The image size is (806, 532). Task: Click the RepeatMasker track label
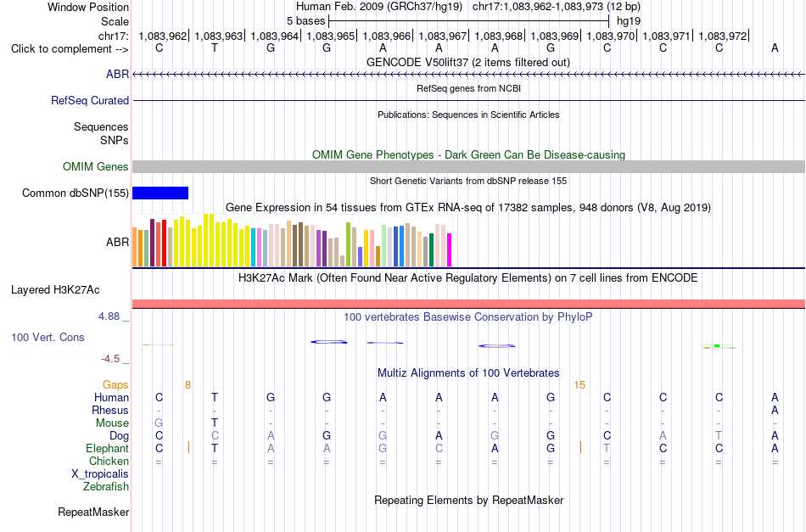93,512
